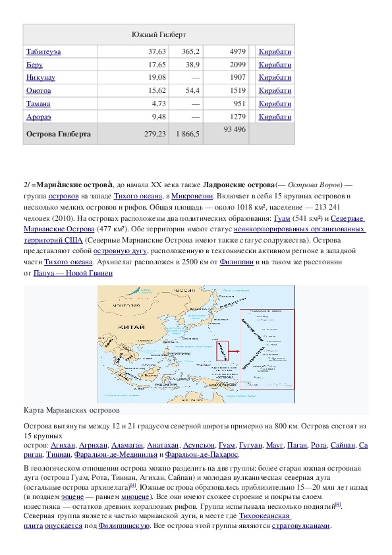The image size is (392, 555).
Task: Open the Микронезии link
Action: 192,196
